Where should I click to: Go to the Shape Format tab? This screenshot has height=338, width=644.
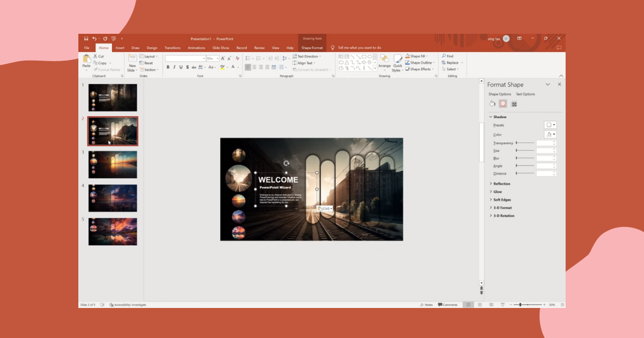point(312,48)
